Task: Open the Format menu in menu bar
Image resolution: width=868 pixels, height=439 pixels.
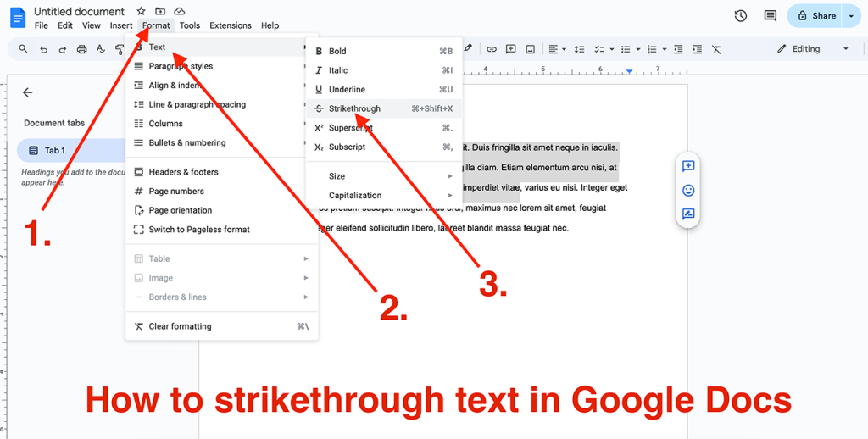Action: [x=156, y=25]
